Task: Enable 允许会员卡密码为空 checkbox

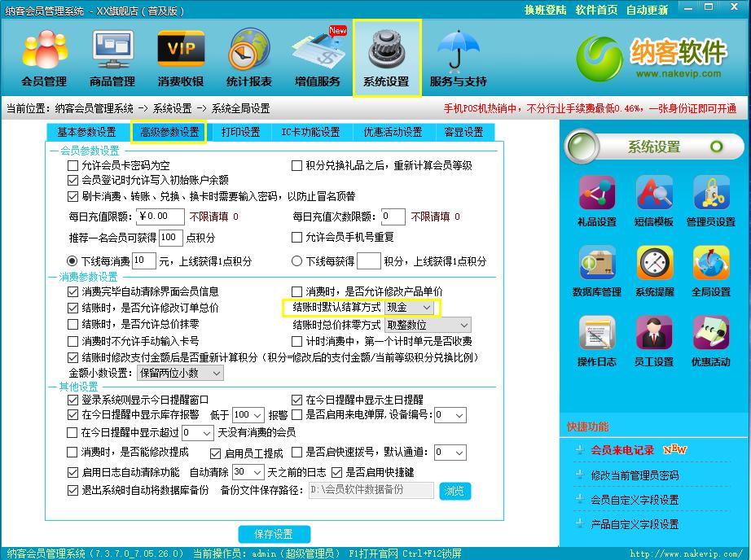Action: pos(73,166)
